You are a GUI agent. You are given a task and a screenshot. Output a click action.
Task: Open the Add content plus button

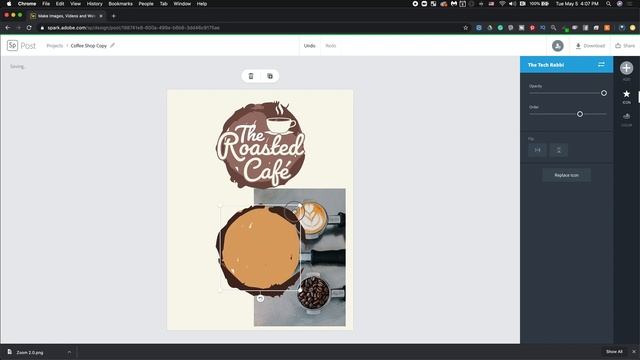627,68
